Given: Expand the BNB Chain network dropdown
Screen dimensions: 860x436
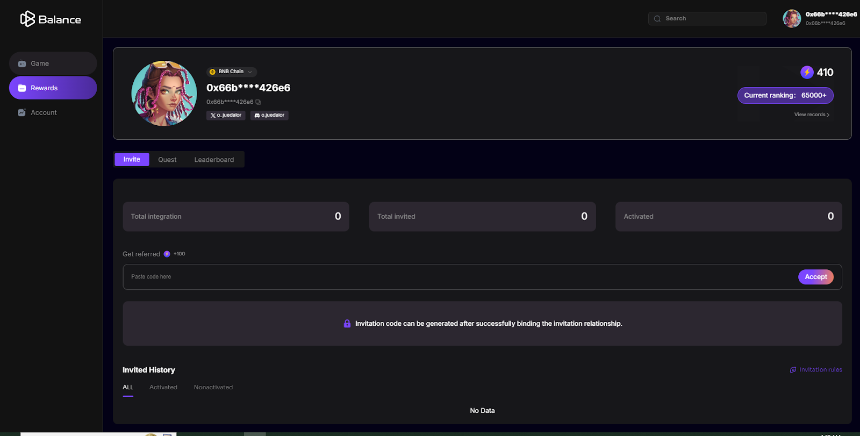Looking at the screenshot, I should coord(231,72).
